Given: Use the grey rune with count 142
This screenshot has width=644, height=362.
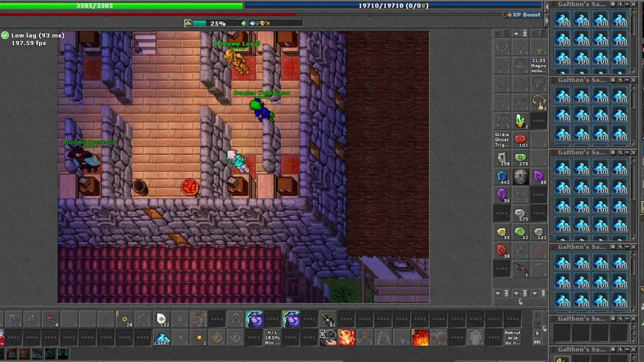Looking at the screenshot, I should (x=539, y=232).
